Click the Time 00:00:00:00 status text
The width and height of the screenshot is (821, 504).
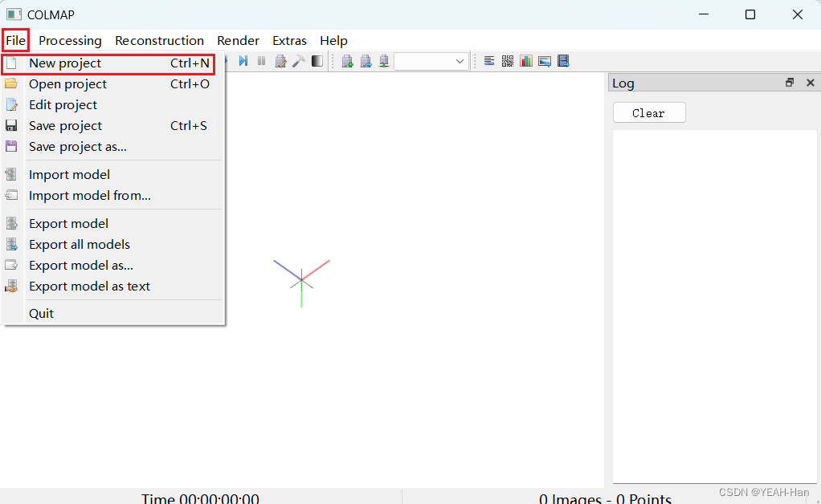pyautogui.click(x=200, y=498)
